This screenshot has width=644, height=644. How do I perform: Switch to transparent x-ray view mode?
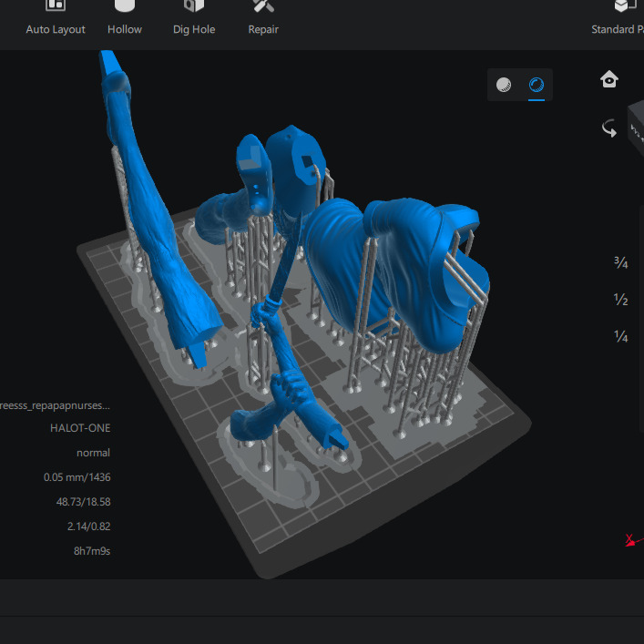[x=537, y=85]
